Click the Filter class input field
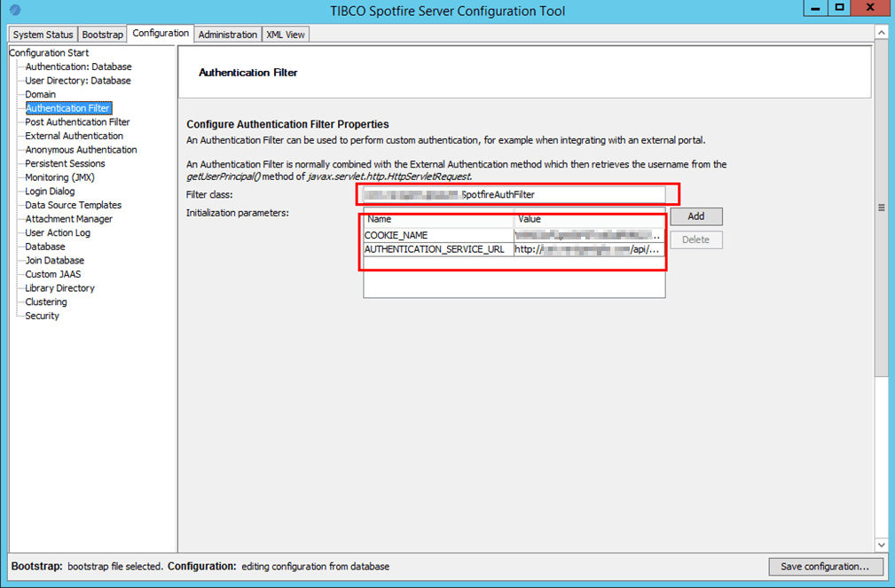 coord(514,194)
